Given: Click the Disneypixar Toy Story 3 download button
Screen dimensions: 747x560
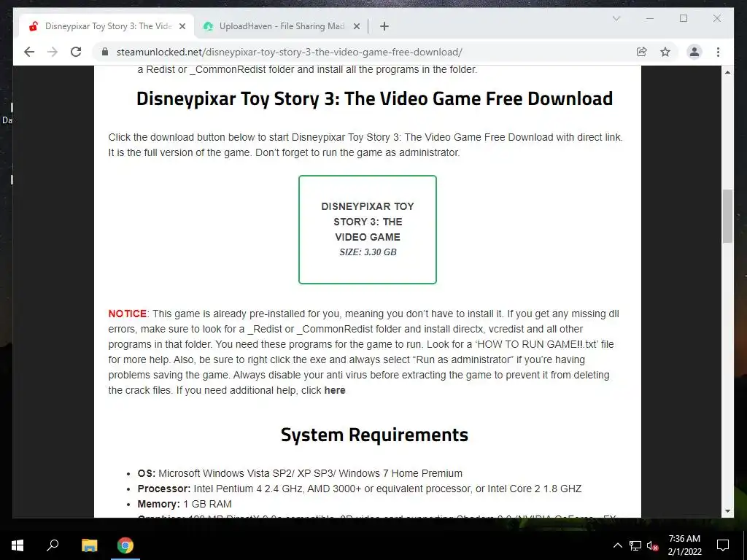Looking at the screenshot, I should click(x=368, y=230).
